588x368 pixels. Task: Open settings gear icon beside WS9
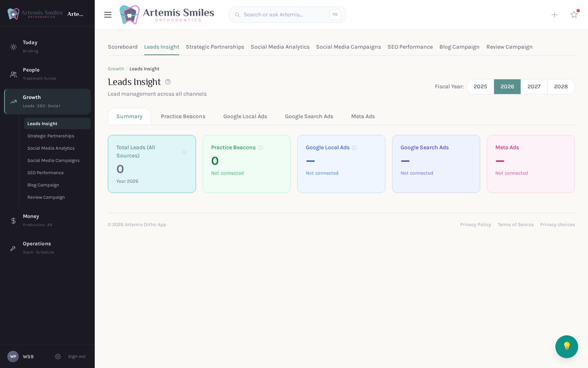58,357
